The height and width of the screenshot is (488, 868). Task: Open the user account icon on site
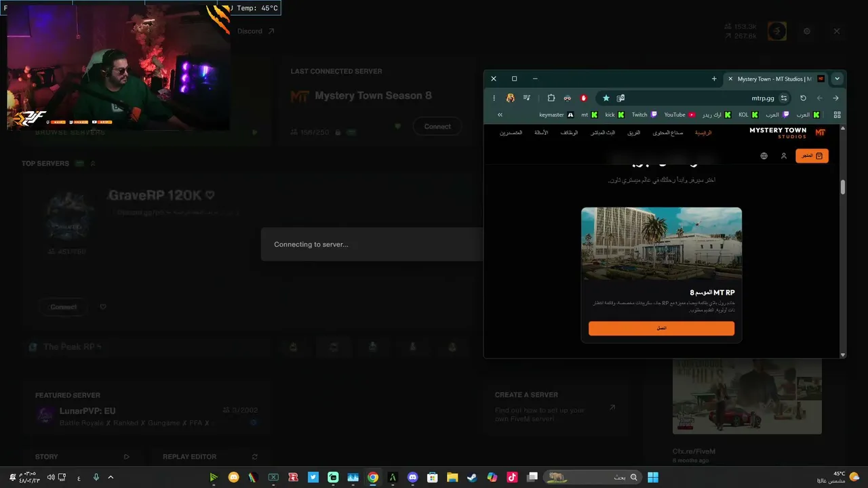point(784,156)
